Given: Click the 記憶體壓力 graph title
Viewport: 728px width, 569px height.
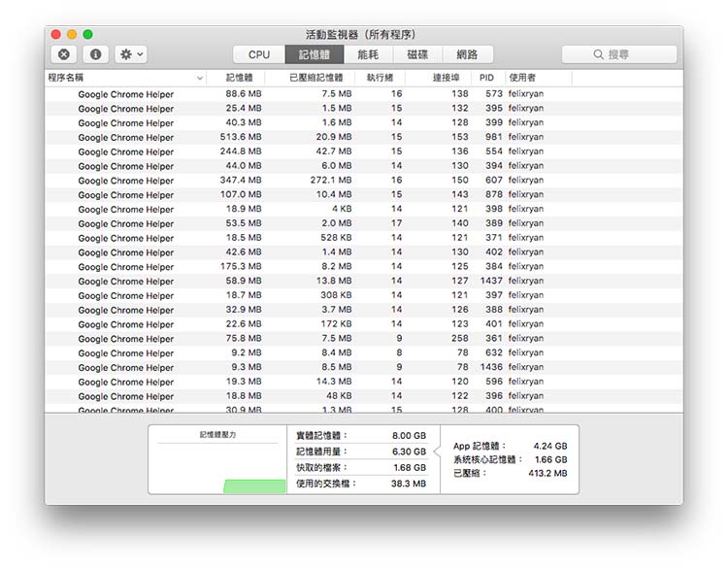Looking at the screenshot, I should point(217,435).
